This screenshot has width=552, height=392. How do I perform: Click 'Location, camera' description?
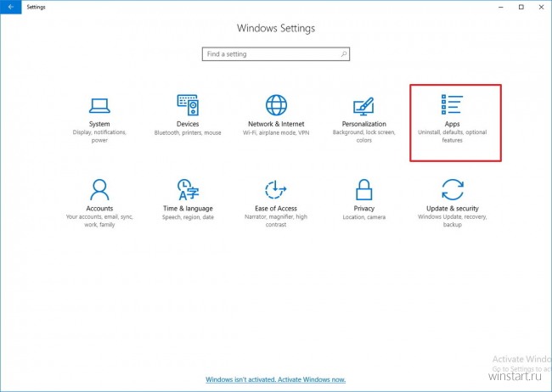click(364, 217)
